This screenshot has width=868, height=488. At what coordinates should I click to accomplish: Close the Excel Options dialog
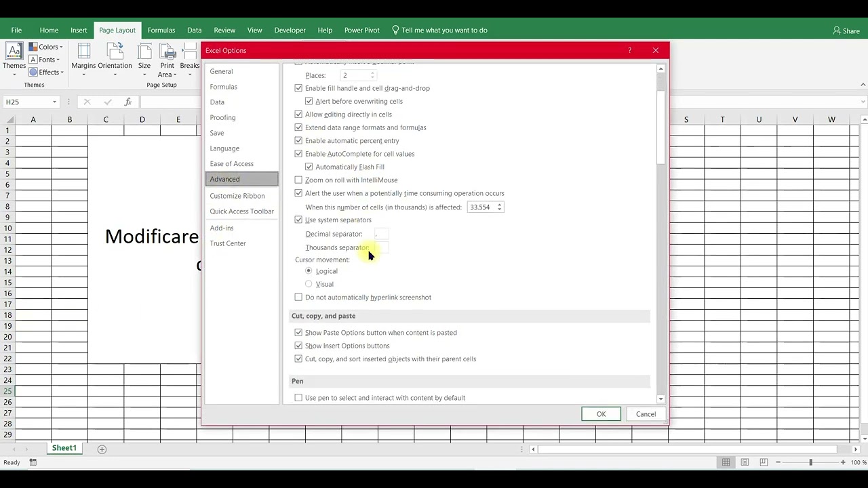[656, 50]
